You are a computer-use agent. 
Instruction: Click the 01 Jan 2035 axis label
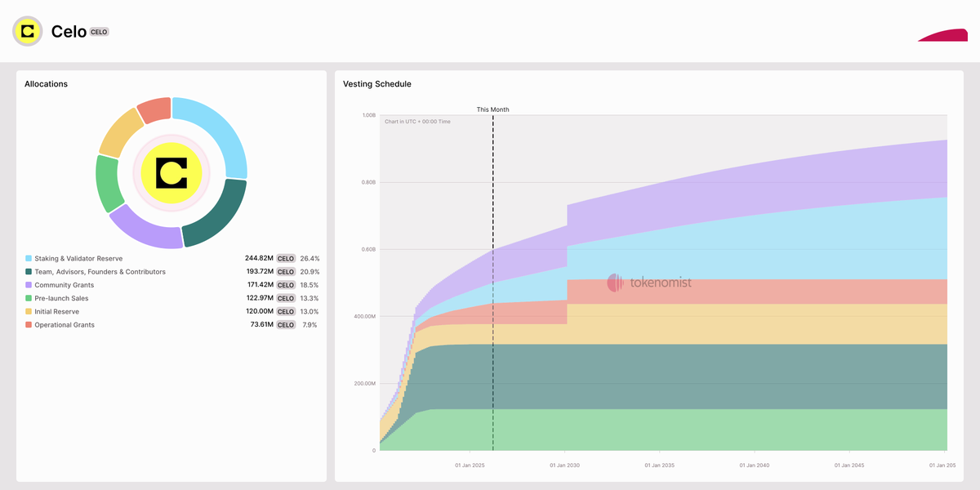tap(660, 465)
